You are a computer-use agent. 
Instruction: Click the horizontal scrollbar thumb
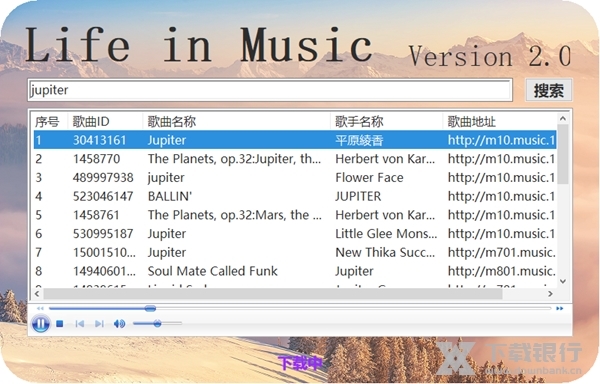click(273, 294)
